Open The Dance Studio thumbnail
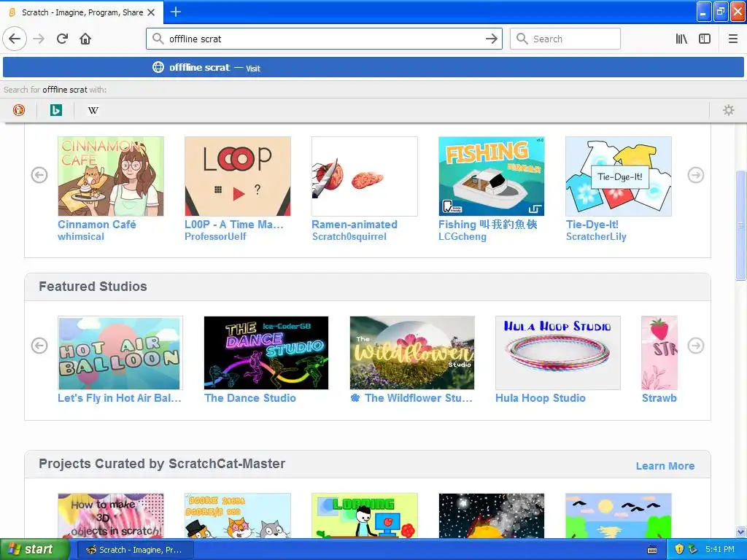The height and width of the screenshot is (560, 747). tap(266, 353)
